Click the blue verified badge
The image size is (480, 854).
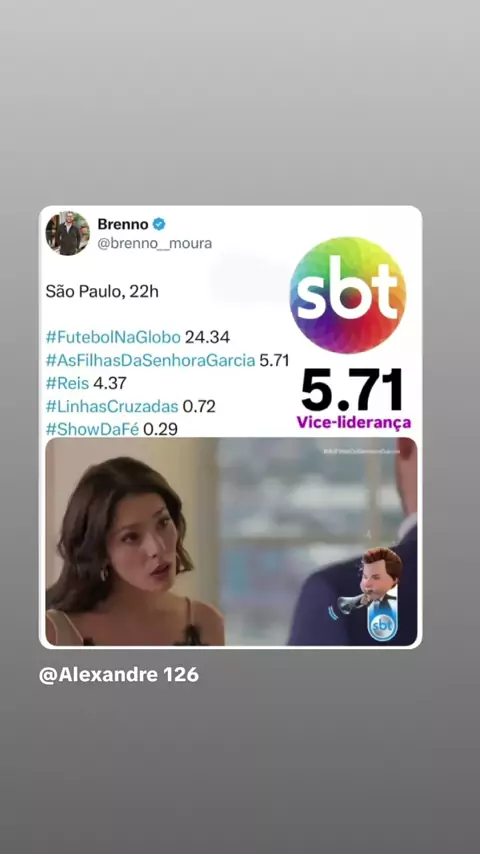tap(159, 224)
